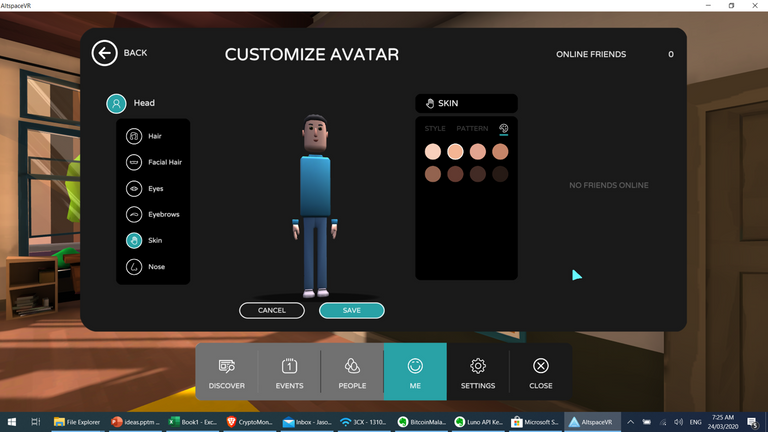Click the ENG language indicator
The width and height of the screenshot is (768, 432).
696,422
